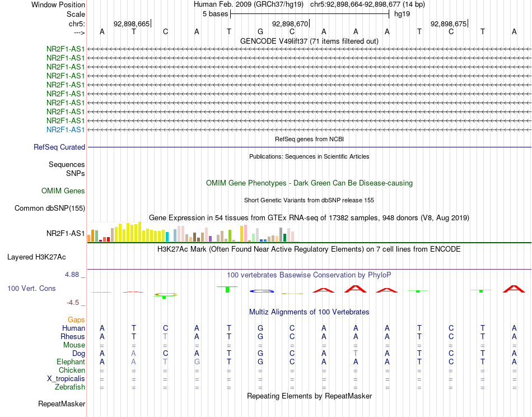Viewport: 532px width, 417px height.
Task: Click the blue NR2F1-AS1 transcript label
Action: pos(66,129)
